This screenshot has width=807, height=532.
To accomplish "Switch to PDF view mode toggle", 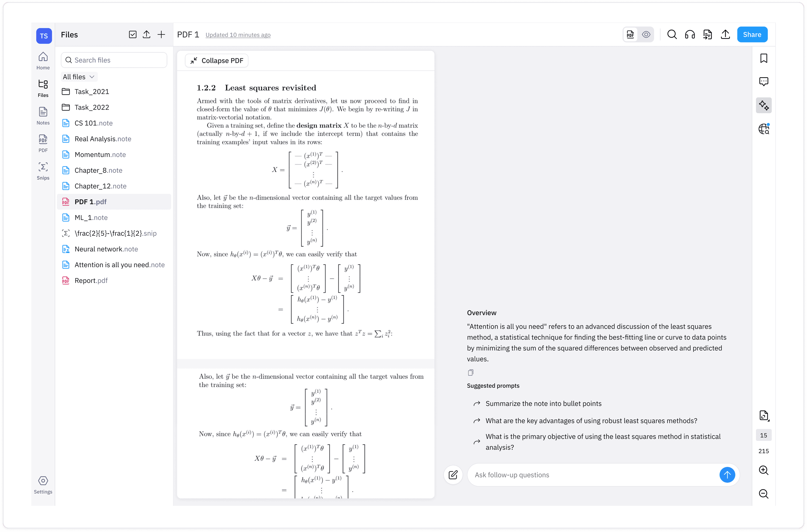I will (631, 35).
